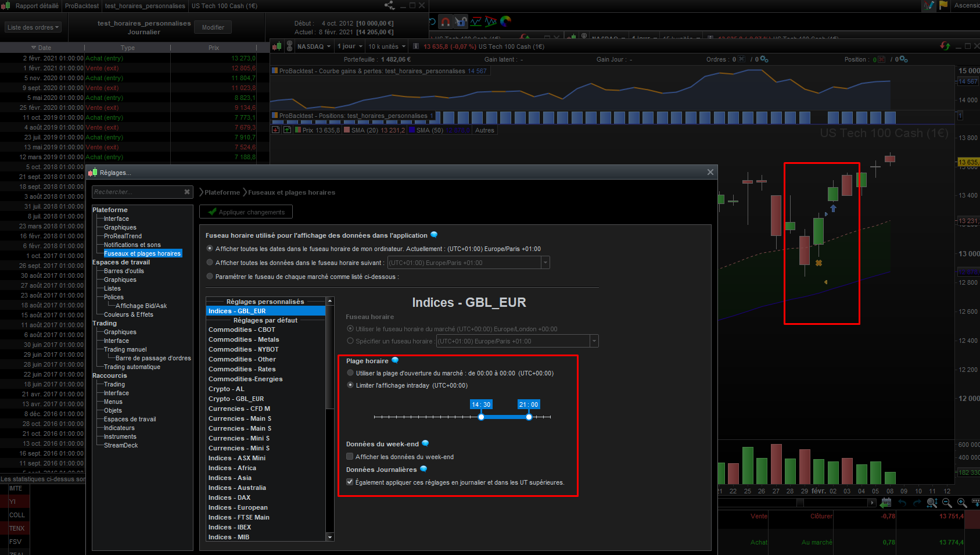Screen dimensions: 980x555
Task: Select 'Indices - DAX' in the market list
Action: pyautogui.click(x=229, y=497)
